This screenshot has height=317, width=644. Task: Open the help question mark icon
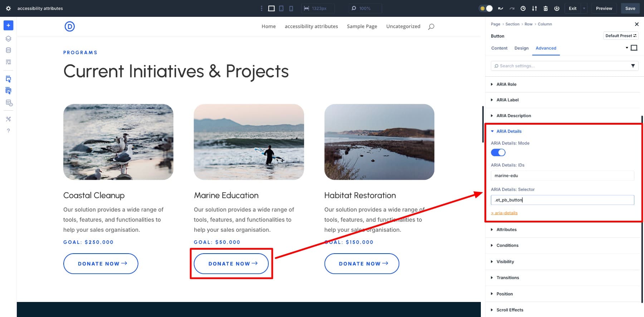tap(8, 131)
